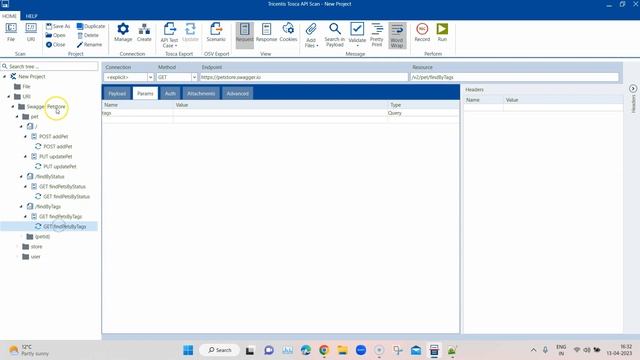
Task: Collapse the /findByTags node
Action: click(21, 207)
